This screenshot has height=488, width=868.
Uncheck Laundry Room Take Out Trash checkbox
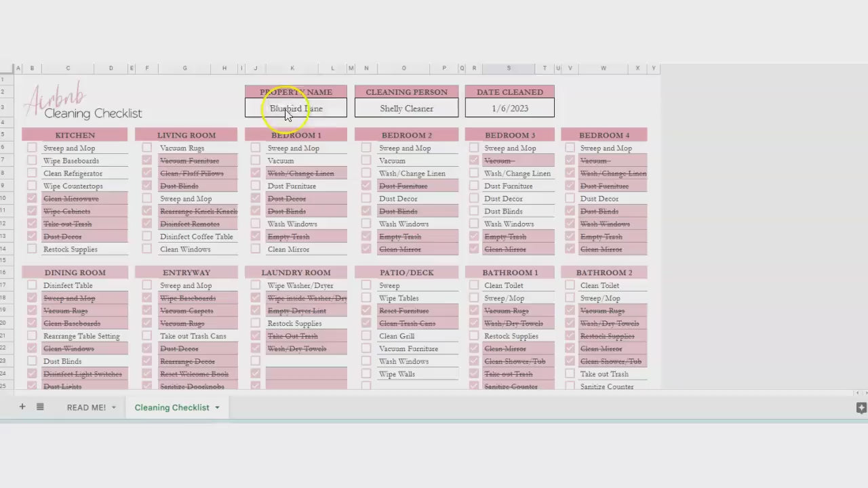pyautogui.click(x=256, y=336)
